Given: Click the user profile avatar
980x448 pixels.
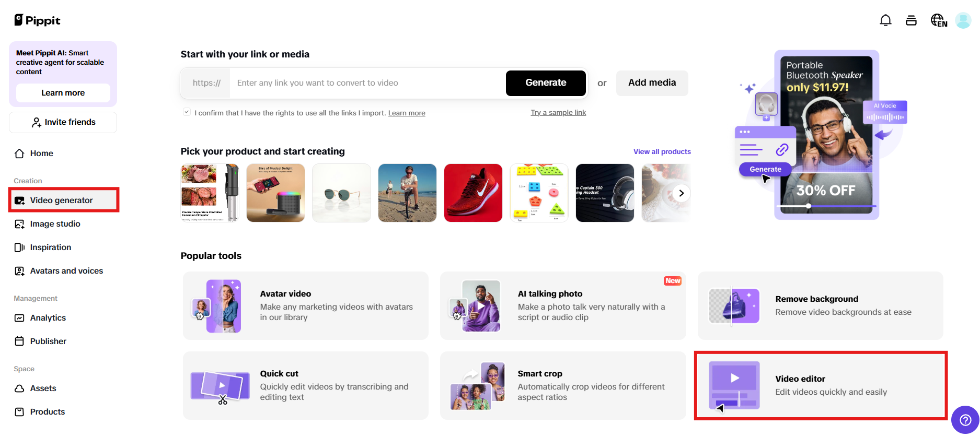Looking at the screenshot, I should 963,20.
